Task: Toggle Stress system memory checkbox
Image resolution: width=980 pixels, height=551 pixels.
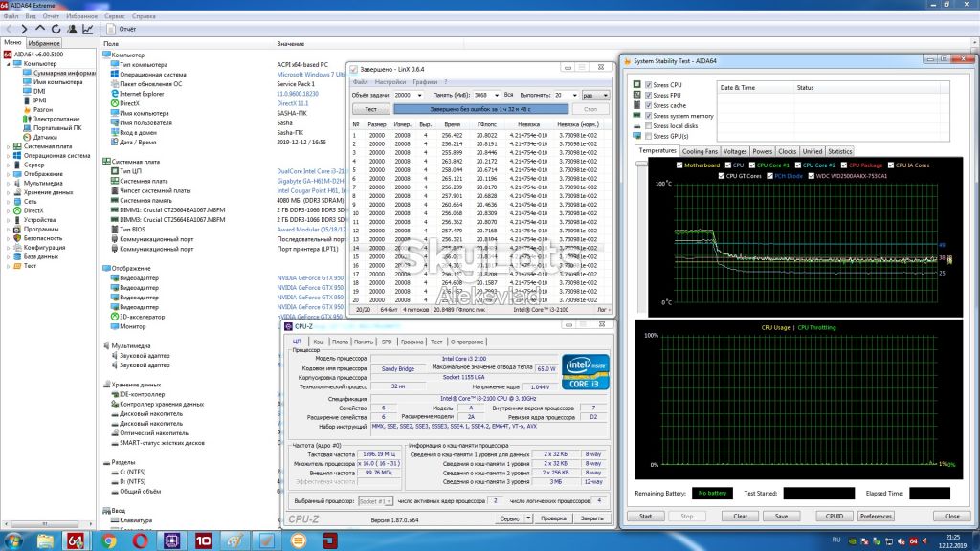Action: [x=648, y=116]
